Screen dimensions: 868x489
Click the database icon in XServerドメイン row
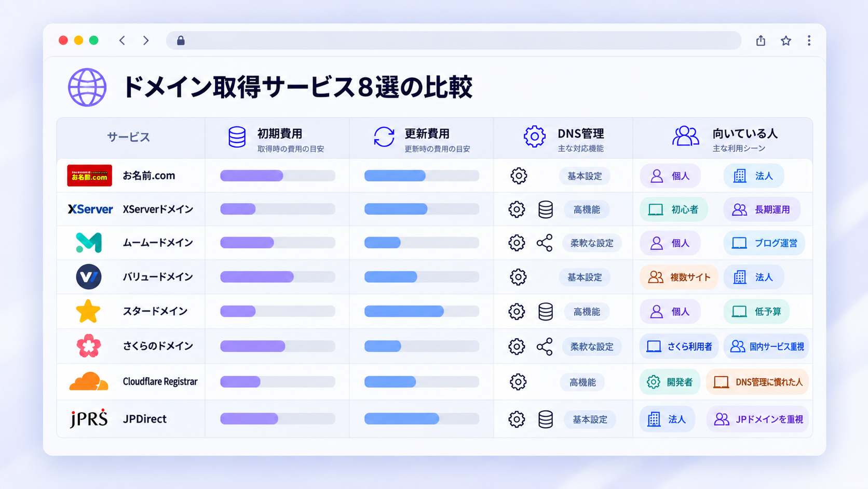[546, 209]
